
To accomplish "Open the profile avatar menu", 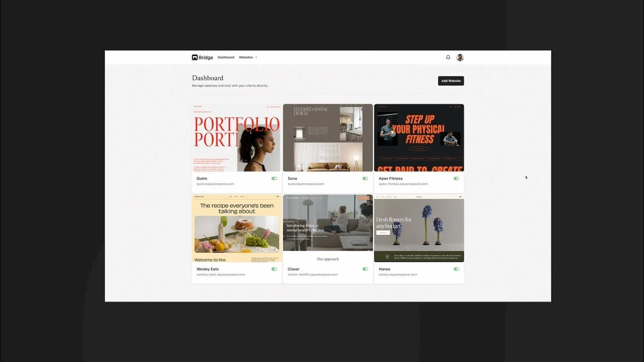I will pyautogui.click(x=459, y=57).
